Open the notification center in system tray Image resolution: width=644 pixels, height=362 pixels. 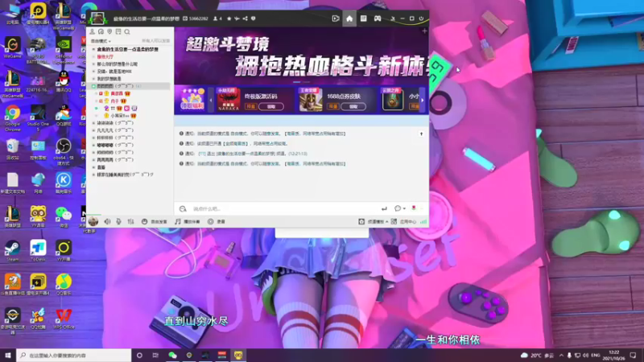(x=633, y=355)
